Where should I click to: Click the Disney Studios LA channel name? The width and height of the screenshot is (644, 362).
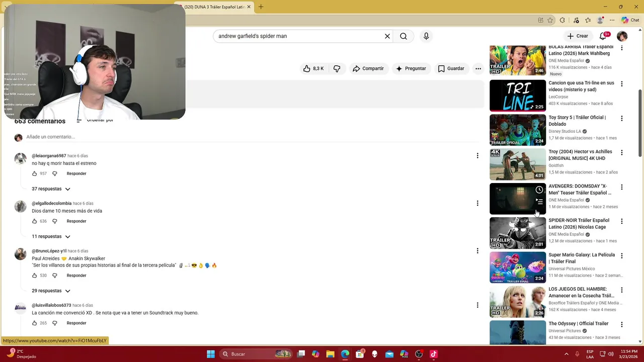tap(565, 131)
